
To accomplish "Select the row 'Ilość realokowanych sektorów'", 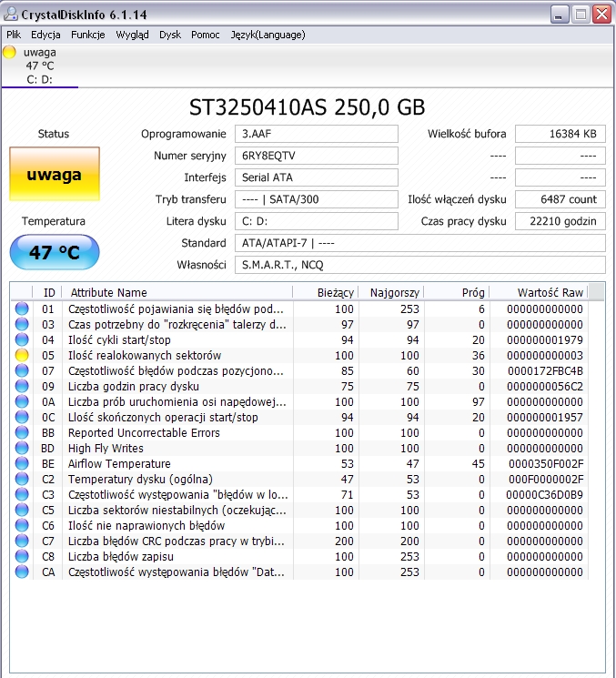I will pyautogui.click(x=299, y=356).
